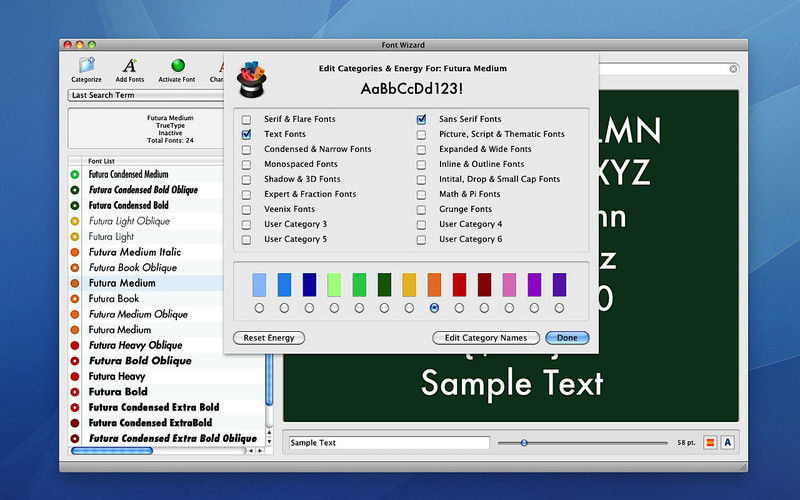Click the Font List column header
800x500 pixels.
pos(153,161)
